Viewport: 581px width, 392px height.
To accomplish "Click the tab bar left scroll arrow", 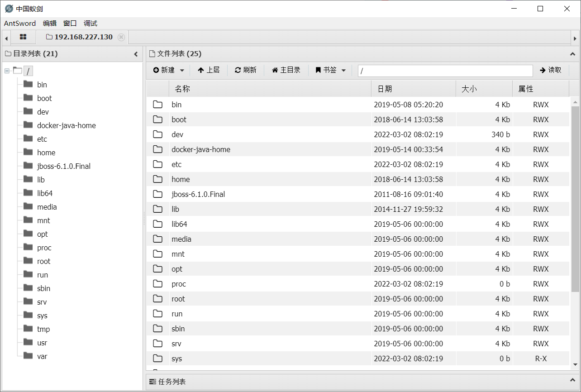I will click(x=6, y=38).
